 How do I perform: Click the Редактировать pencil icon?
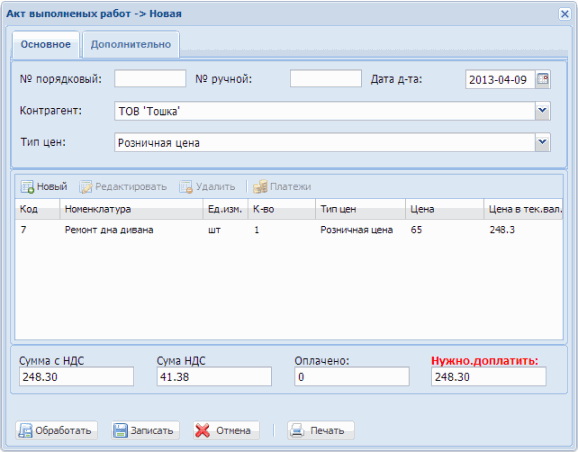tap(86, 187)
